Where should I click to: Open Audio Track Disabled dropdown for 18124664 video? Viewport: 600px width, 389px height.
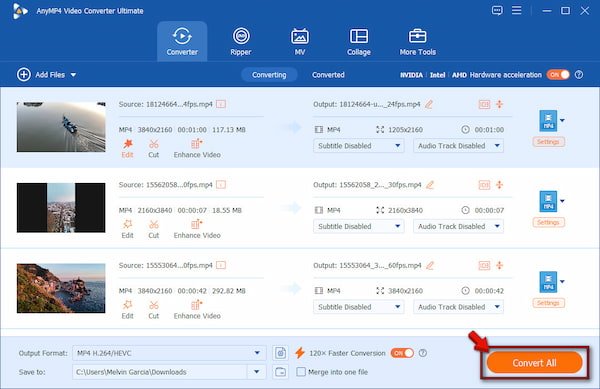click(x=458, y=146)
